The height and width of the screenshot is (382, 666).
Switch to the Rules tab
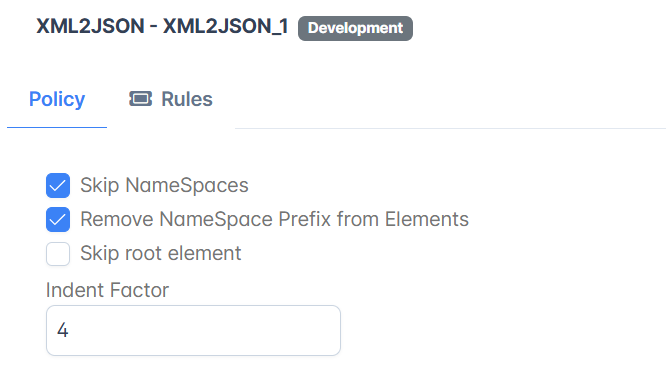[171, 99]
